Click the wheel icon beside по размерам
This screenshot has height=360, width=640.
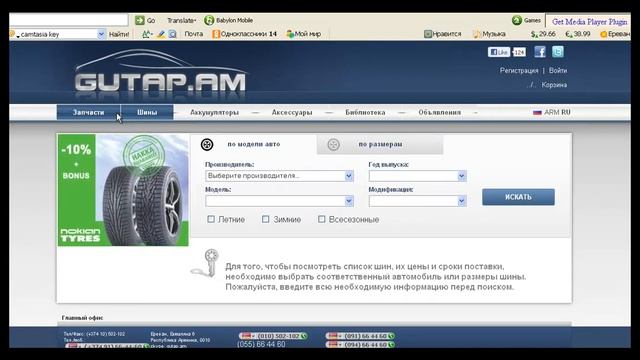(333, 144)
